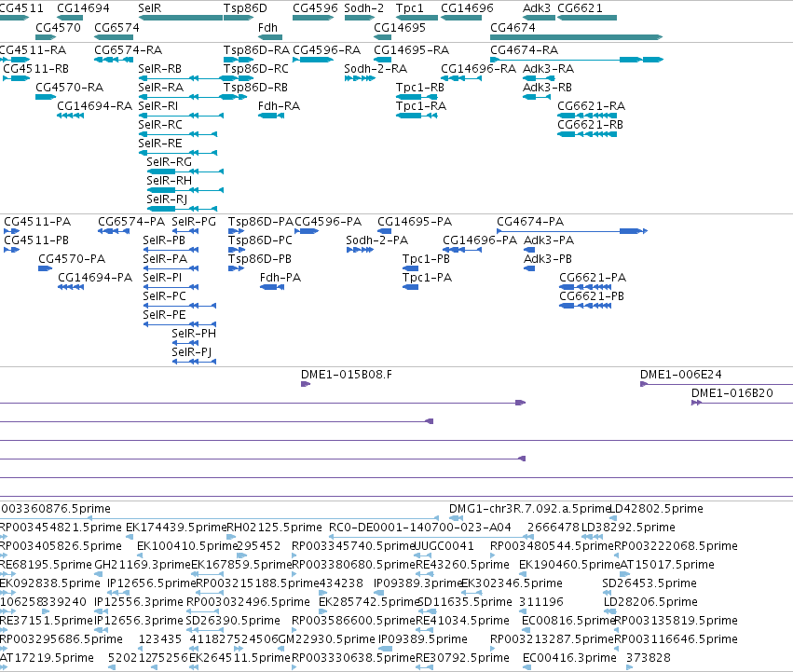The image size is (793, 672).
Task: Select protein Fdh-PA
Action: [272, 287]
